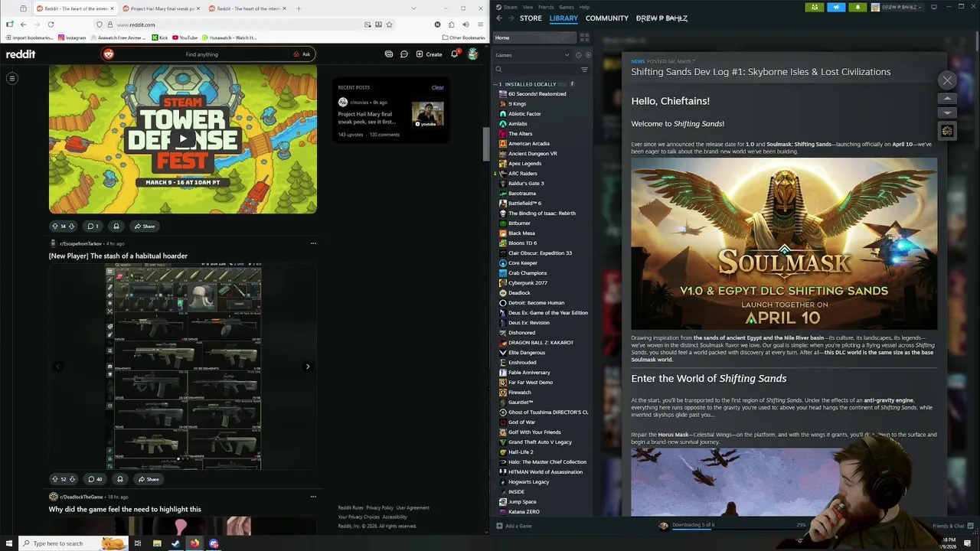
Task: Click Steam green friends activity icon
Action: click(815, 7)
